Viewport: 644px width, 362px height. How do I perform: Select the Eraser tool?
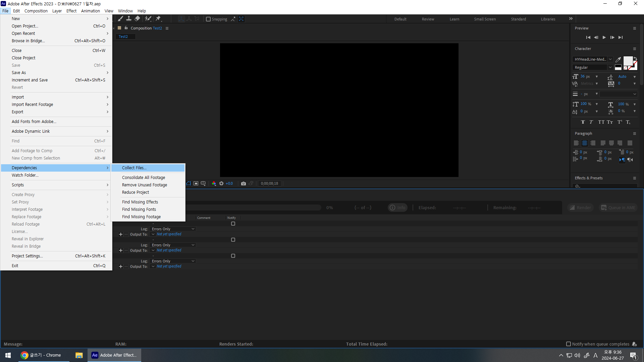[138, 19]
